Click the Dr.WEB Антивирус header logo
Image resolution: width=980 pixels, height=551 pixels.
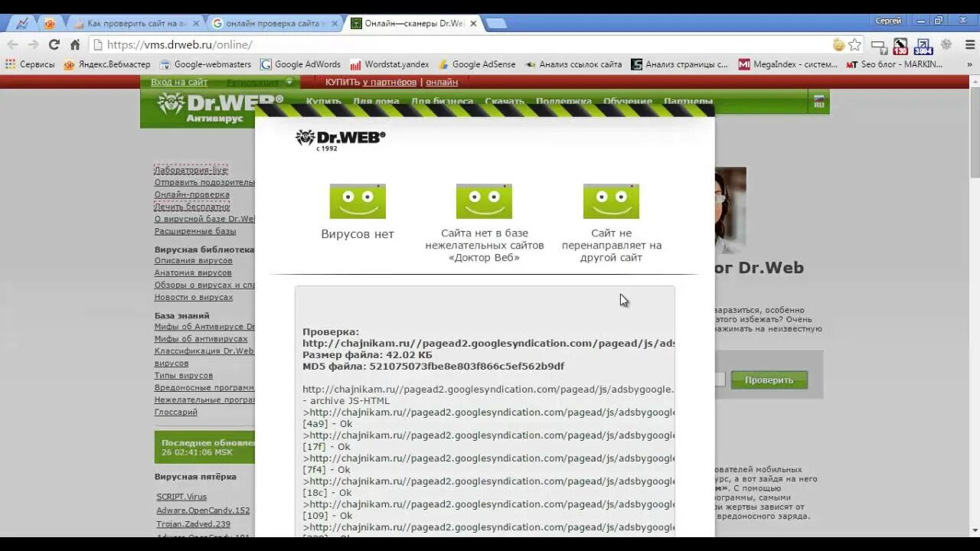click(218, 107)
